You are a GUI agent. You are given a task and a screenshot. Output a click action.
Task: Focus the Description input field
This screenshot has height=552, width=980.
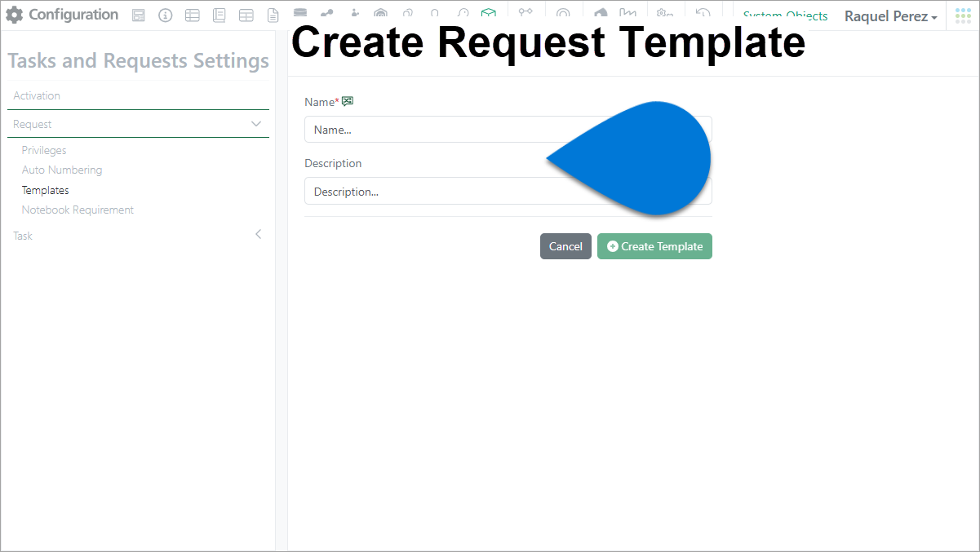(508, 192)
